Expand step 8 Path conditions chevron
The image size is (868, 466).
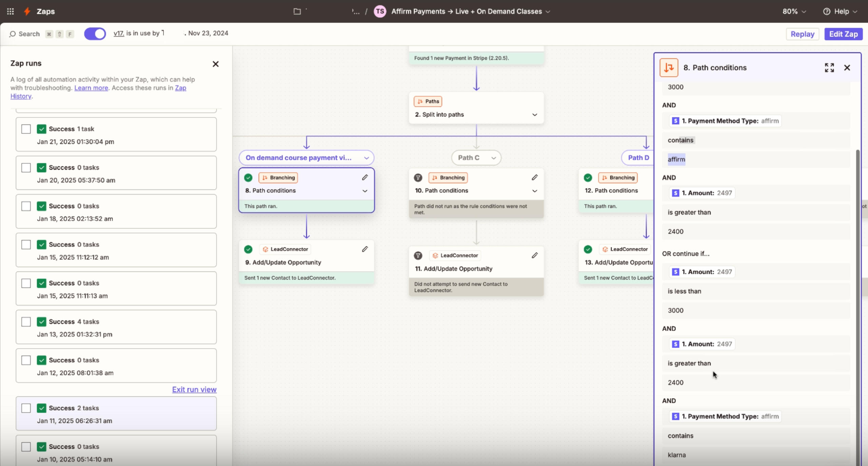[365, 191]
